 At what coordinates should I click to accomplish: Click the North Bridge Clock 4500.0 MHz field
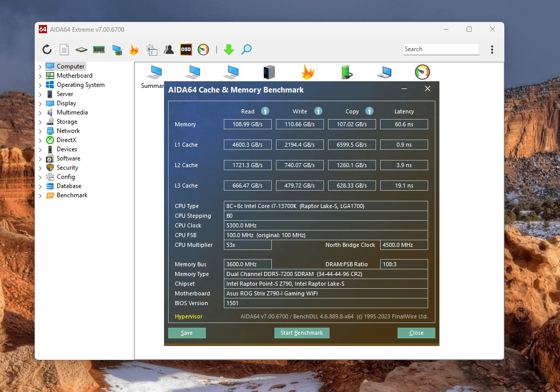404,245
